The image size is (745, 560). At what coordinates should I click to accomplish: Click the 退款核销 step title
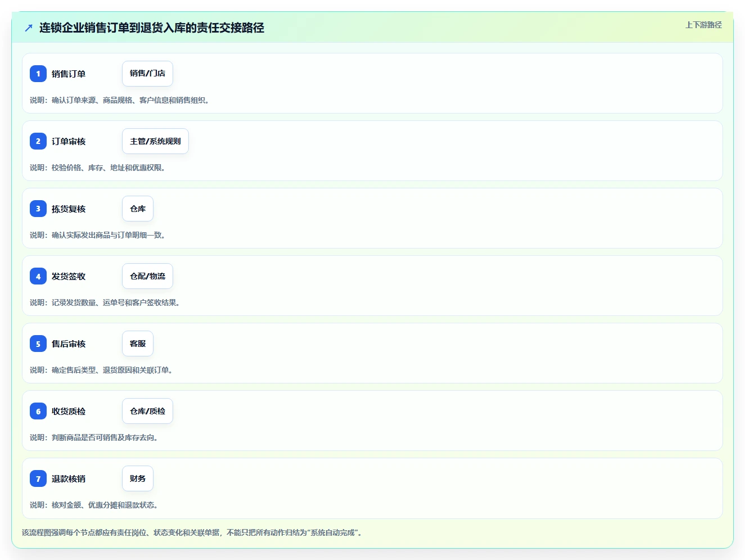coord(69,478)
